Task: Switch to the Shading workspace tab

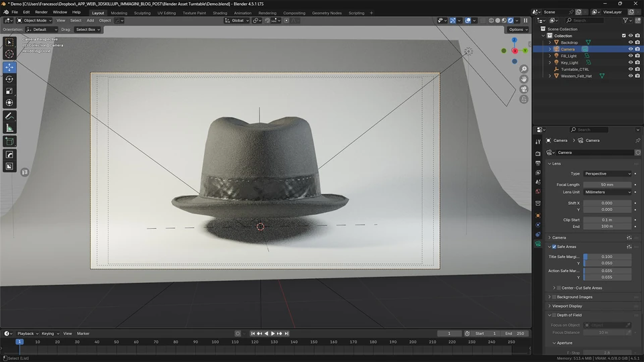Action: (x=220, y=13)
